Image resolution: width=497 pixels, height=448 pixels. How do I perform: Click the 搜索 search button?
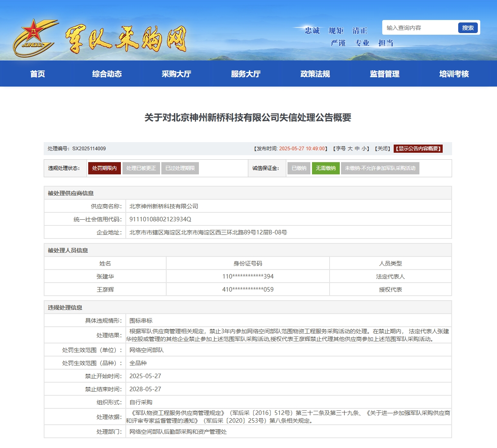pyautogui.click(x=468, y=28)
